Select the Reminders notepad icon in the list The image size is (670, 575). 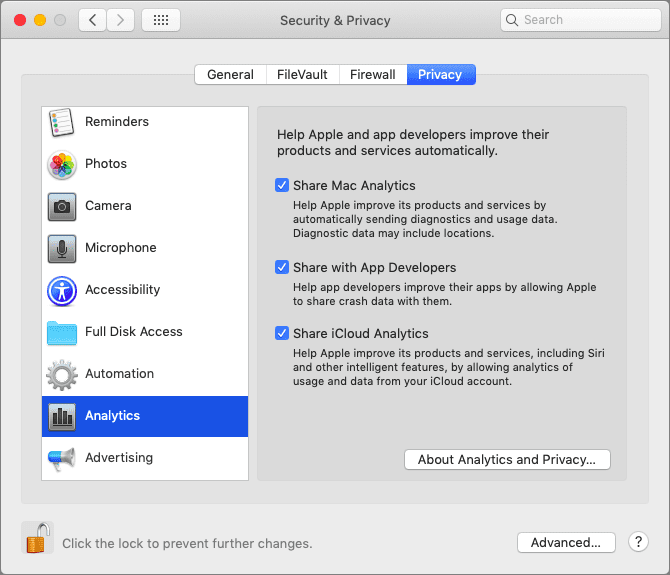click(61, 122)
